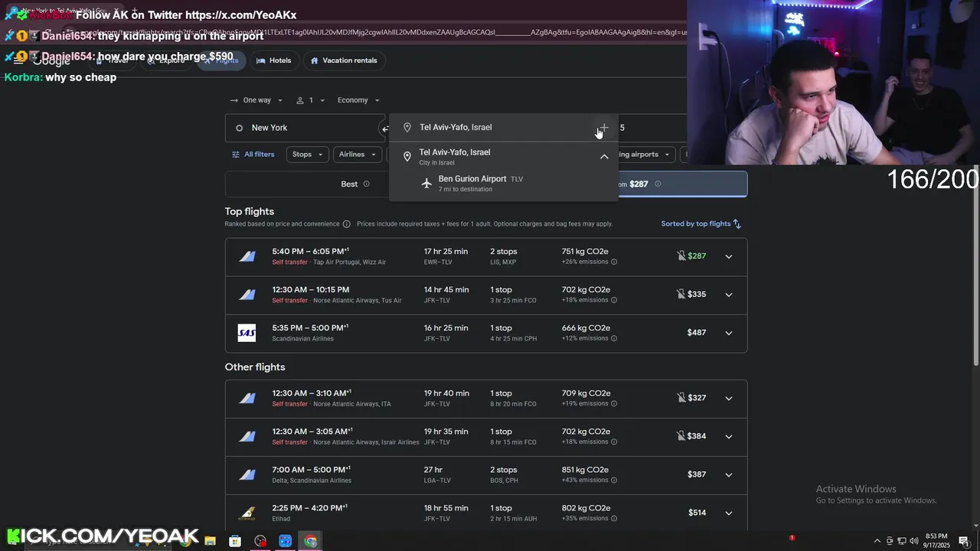The image size is (980, 551).
Task: Expand the $327 Norse Atlantic, ITA flight
Action: pos(728,398)
